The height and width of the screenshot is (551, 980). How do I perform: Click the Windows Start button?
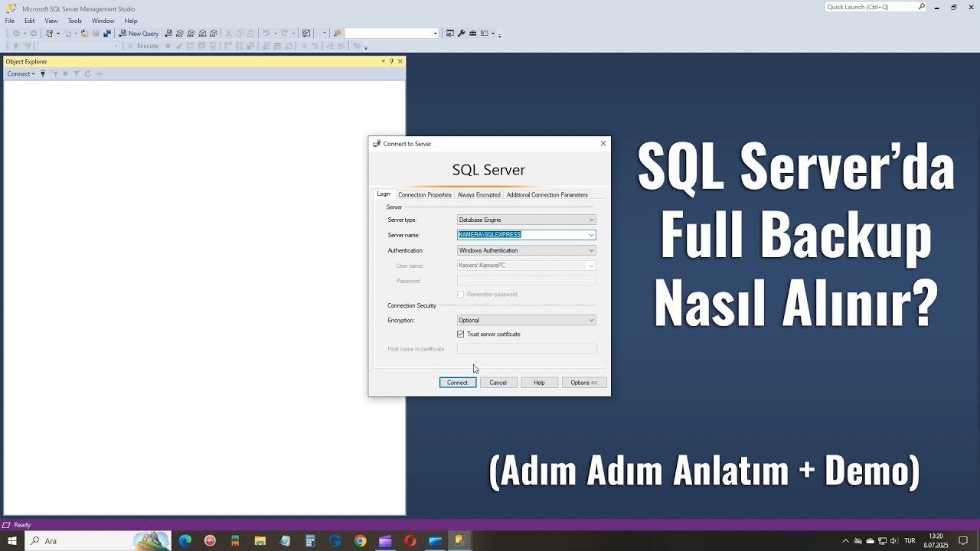click(x=12, y=541)
